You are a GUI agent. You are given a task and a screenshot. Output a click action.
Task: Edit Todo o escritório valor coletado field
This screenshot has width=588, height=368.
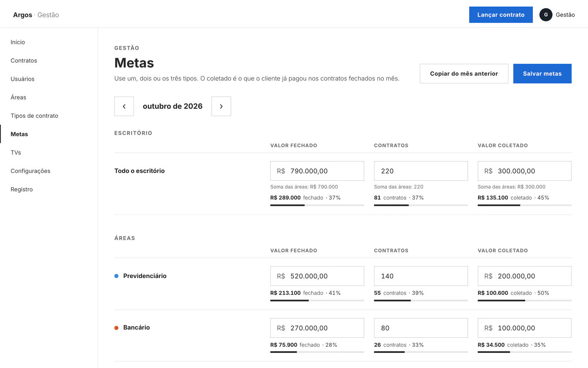point(525,171)
